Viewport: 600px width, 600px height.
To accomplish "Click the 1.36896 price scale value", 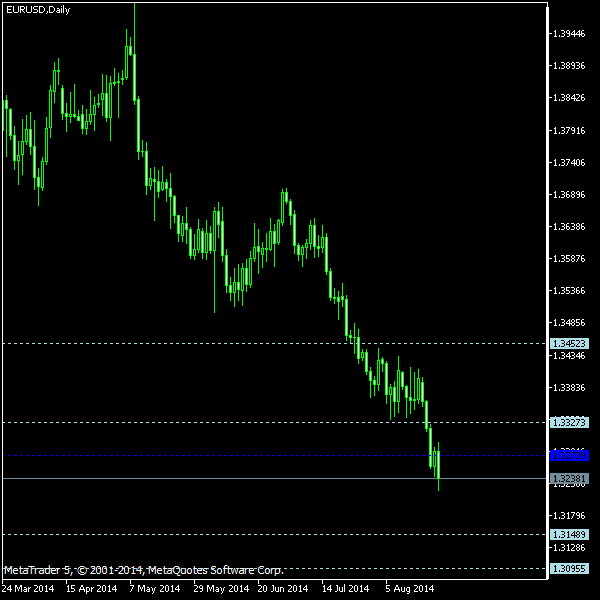I will (x=569, y=195).
